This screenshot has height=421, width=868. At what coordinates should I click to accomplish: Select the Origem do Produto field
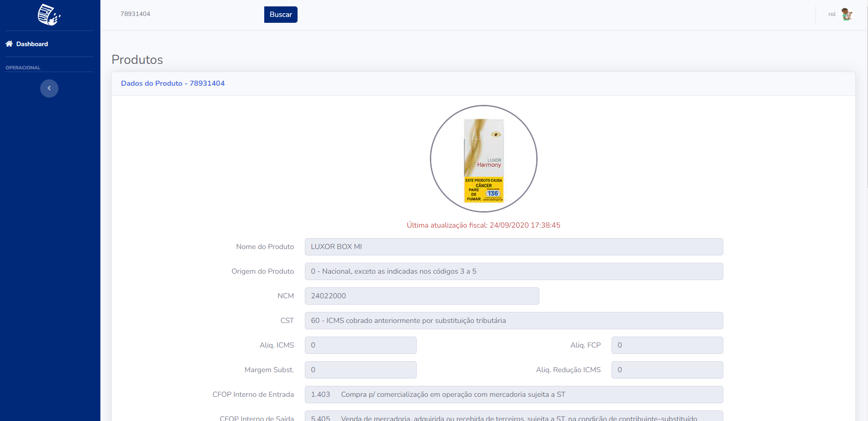pos(514,271)
